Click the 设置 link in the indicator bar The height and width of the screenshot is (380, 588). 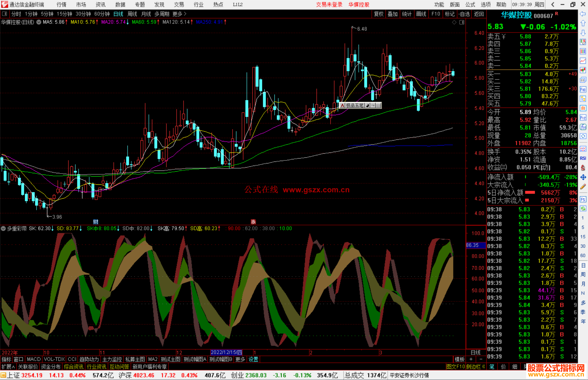point(253,359)
